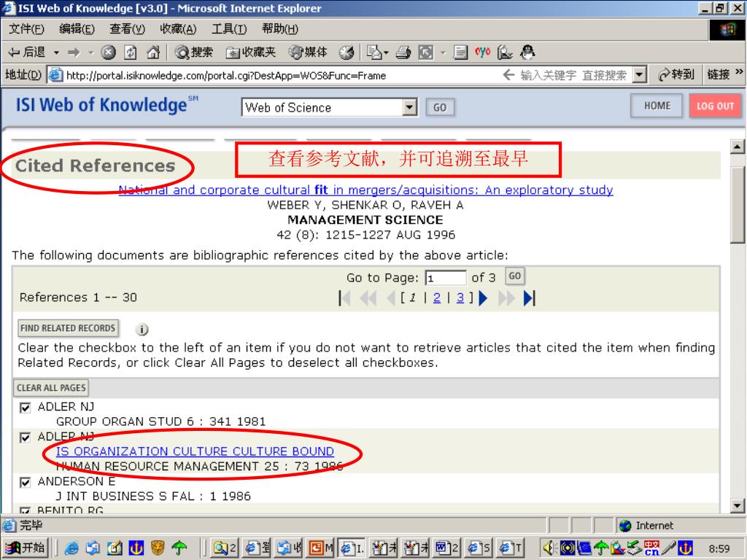Screen dimensions: 747x560
Task: Click the LOG OUT button
Action: pos(715,106)
